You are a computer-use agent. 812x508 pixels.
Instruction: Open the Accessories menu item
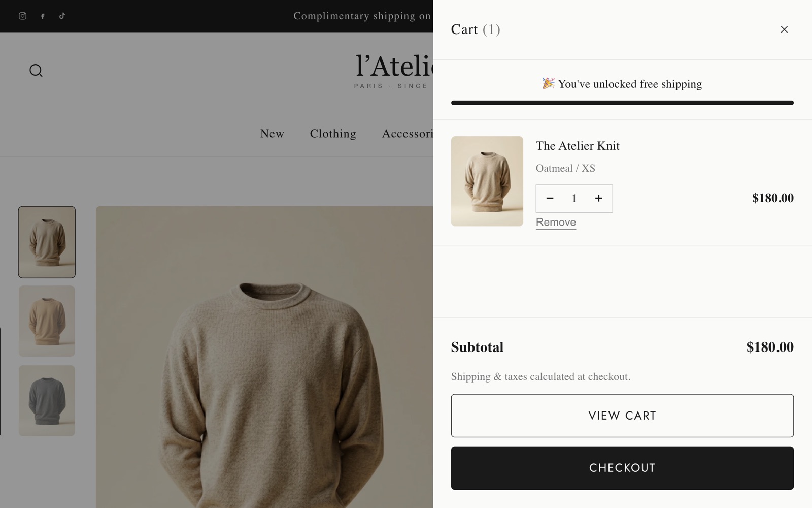point(408,134)
